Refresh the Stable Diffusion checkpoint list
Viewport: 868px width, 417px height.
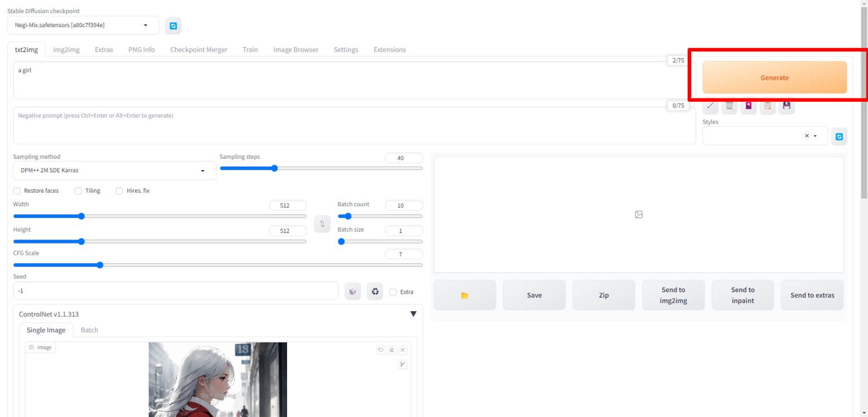[173, 25]
